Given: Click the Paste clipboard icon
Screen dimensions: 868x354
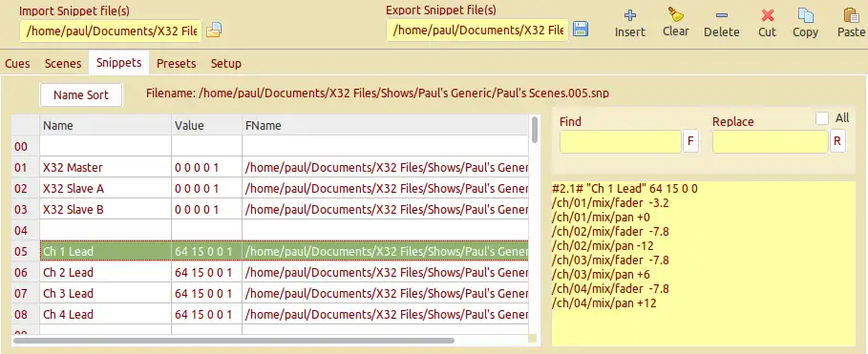Looking at the screenshot, I should (x=851, y=15).
